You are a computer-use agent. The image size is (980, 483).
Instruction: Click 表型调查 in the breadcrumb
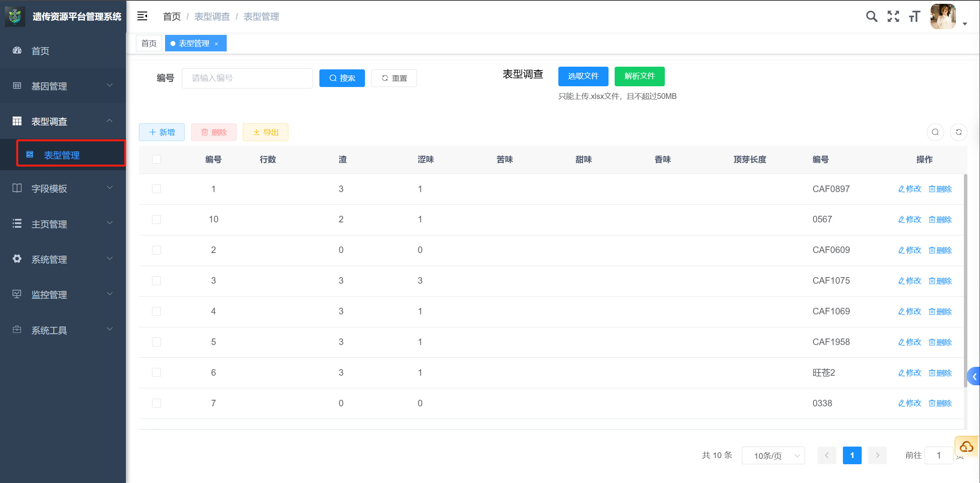pos(212,16)
